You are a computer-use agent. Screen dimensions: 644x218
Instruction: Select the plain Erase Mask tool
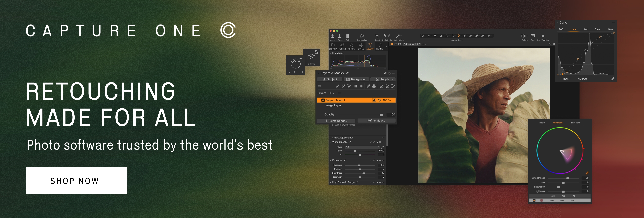point(381,86)
